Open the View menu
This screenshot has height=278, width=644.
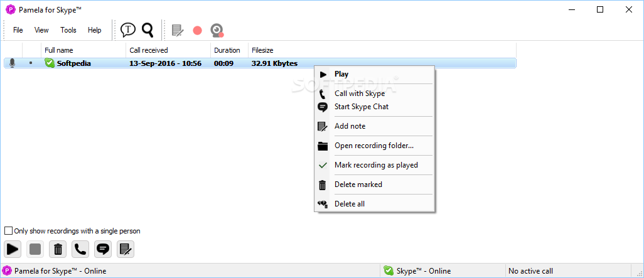(x=41, y=30)
